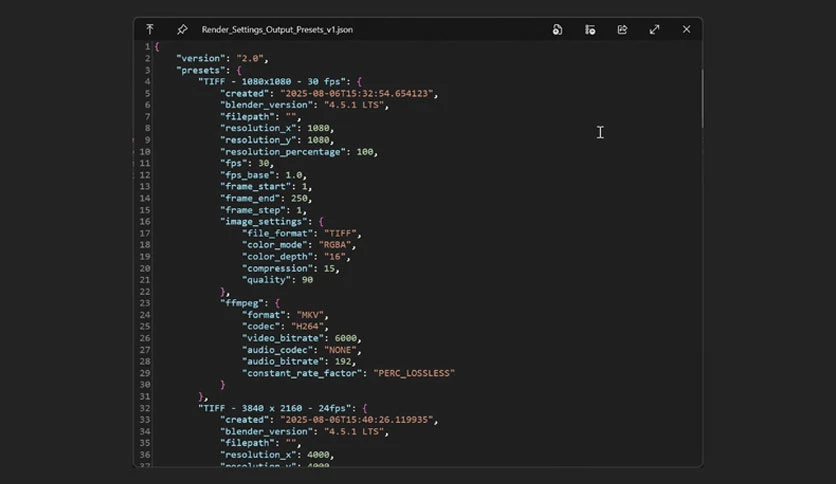This screenshot has width=836, height=484.
Task: Click the opening brace on line 1
Action: pyautogui.click(x=157, y=47)
